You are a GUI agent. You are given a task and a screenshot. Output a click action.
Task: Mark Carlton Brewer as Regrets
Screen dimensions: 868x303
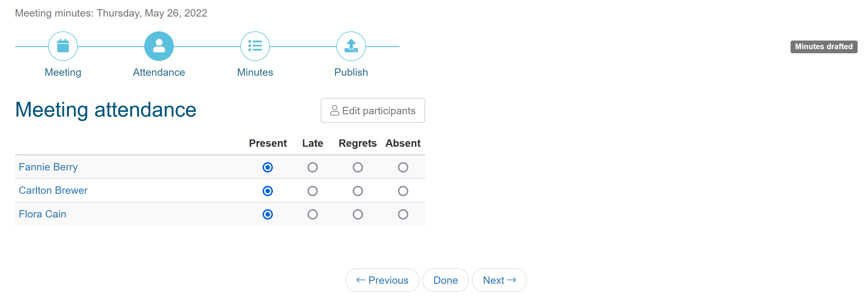357,191
